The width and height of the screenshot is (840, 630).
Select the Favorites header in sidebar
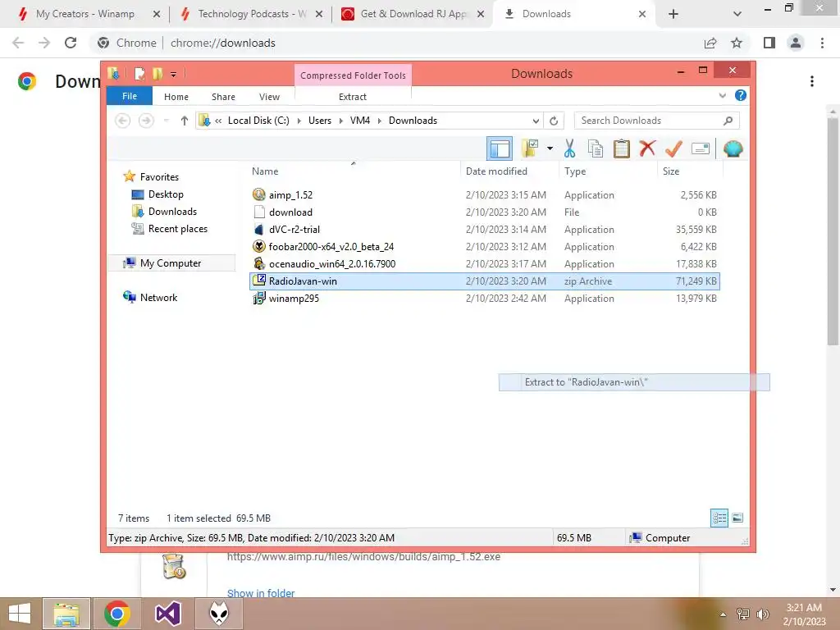coord(151,177)
